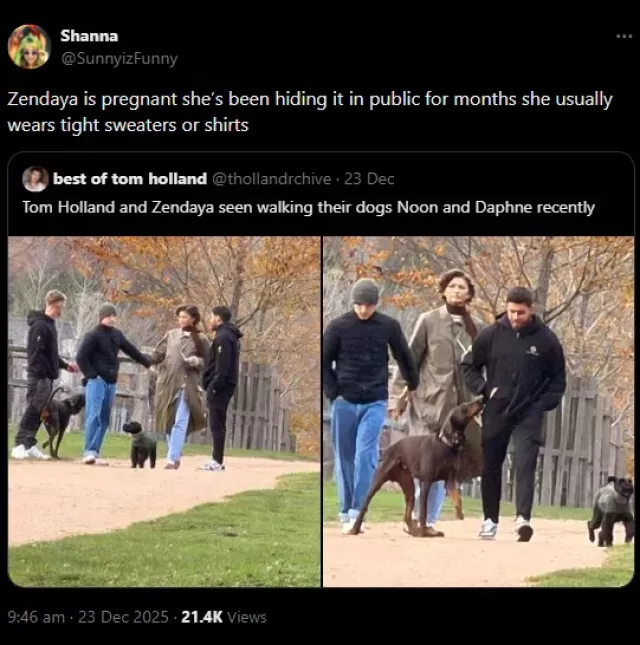Image resolution: width=640 pixels, height=645 pixels.
Task: Enlarge the right photo of three walkers
Action: 478,411
